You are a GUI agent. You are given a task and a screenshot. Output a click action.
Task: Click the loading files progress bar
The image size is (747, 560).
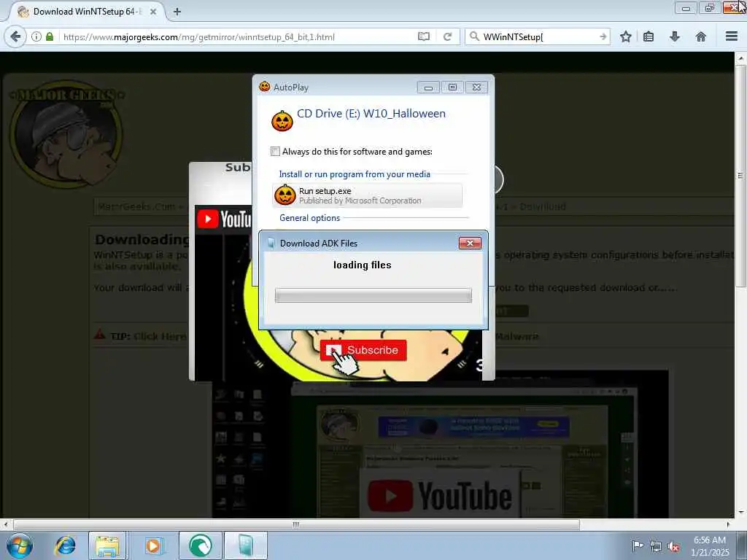point(373,295)
